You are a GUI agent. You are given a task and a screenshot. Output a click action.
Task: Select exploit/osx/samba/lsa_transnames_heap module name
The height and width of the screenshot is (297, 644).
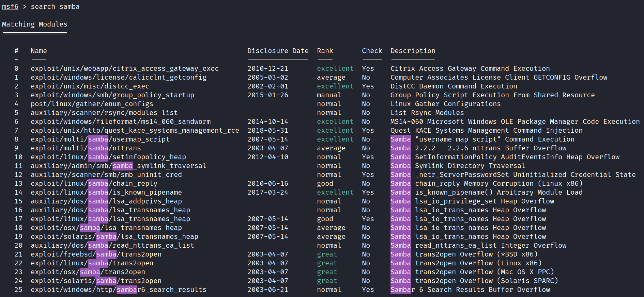(x=106, y=228)
